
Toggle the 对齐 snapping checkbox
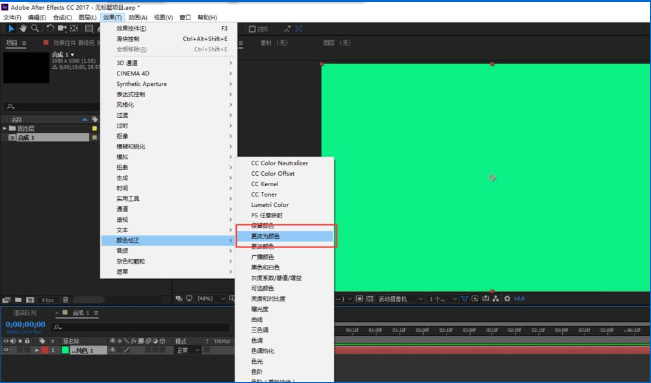(x=252, y=29)
